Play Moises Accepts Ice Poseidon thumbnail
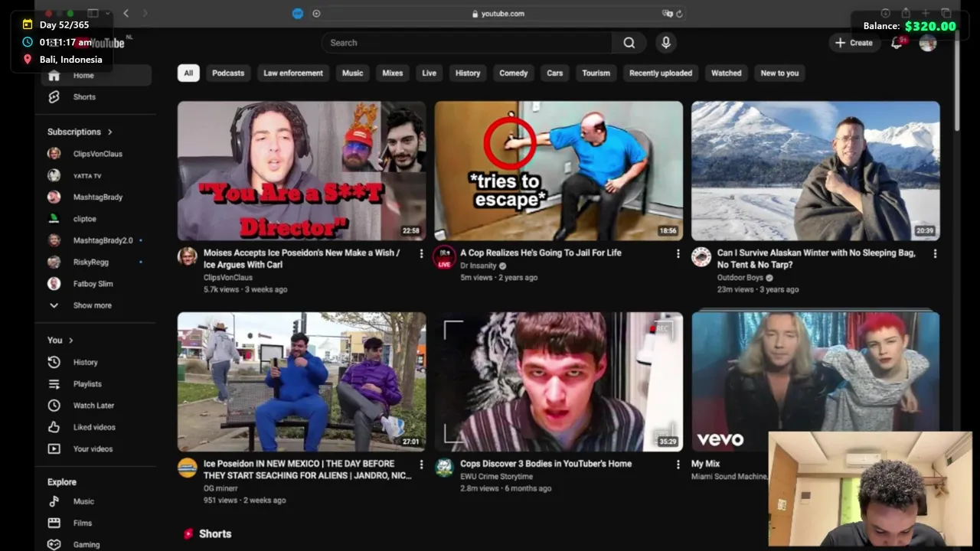The height and width of the screenshot is (551, 980). pyautogui.click(x=302, y=171)
